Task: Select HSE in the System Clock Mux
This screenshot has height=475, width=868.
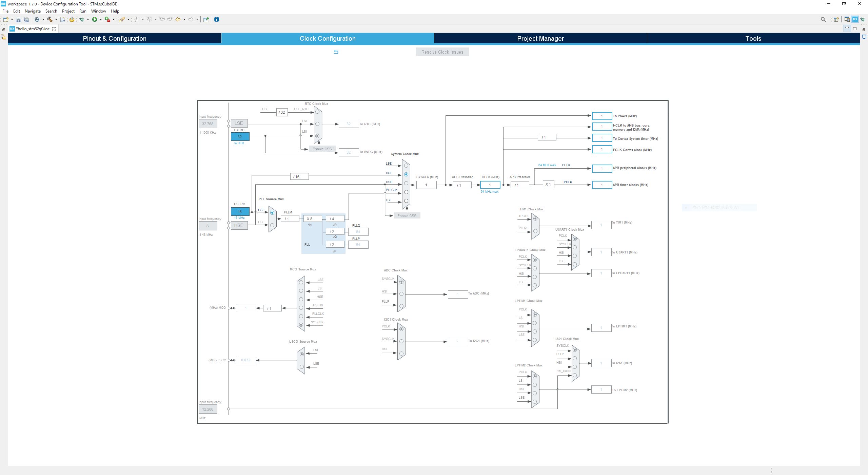Action: (x=406, y=183)
